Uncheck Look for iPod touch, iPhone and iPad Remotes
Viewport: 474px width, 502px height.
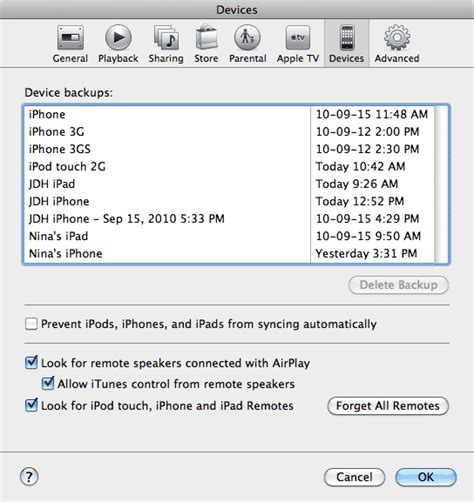point(31,405)
